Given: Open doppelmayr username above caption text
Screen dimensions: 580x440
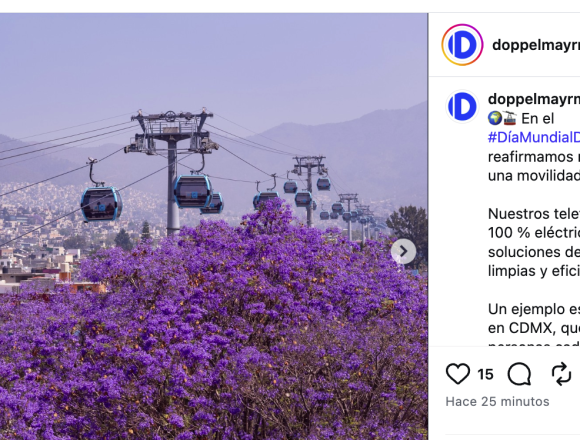Looking at the screenshot, I should coord(534,99).
